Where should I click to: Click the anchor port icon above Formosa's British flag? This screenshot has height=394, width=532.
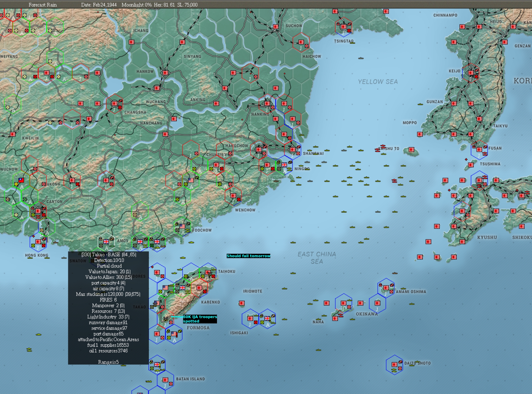point(177,285)
